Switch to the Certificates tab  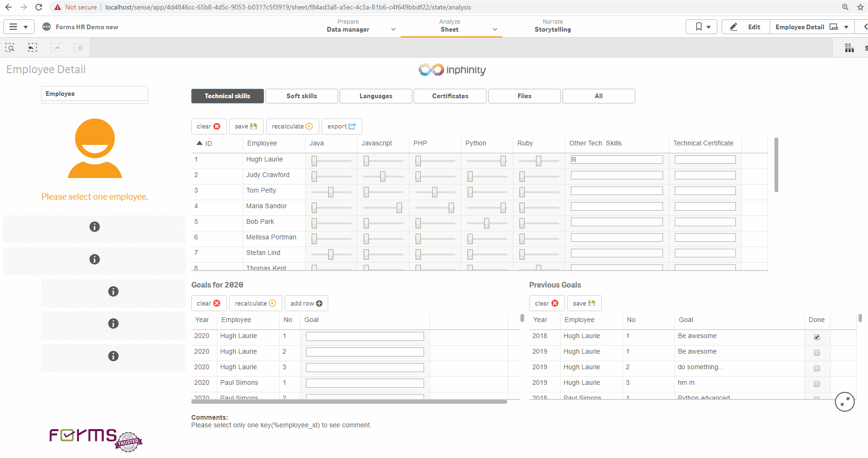450,96
